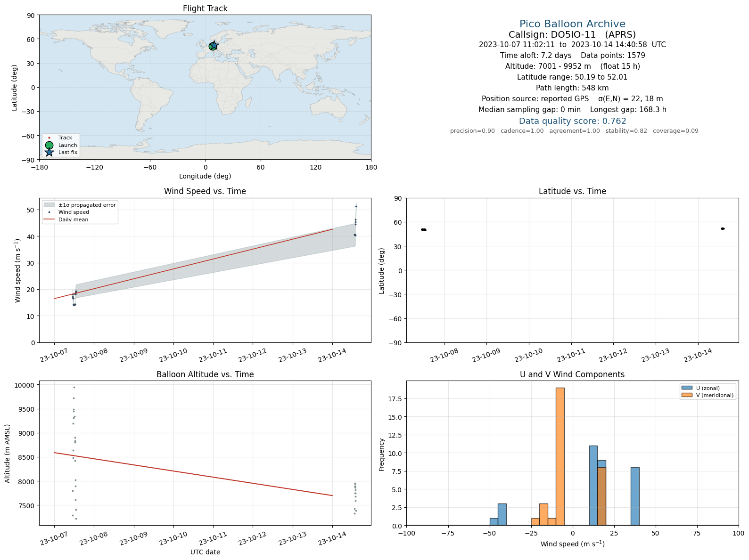Click the "Wind speed (m s⁻¹)" y-axis label of the Wind Speed plot
The image size is (749, 560).
tap(18, 270)
